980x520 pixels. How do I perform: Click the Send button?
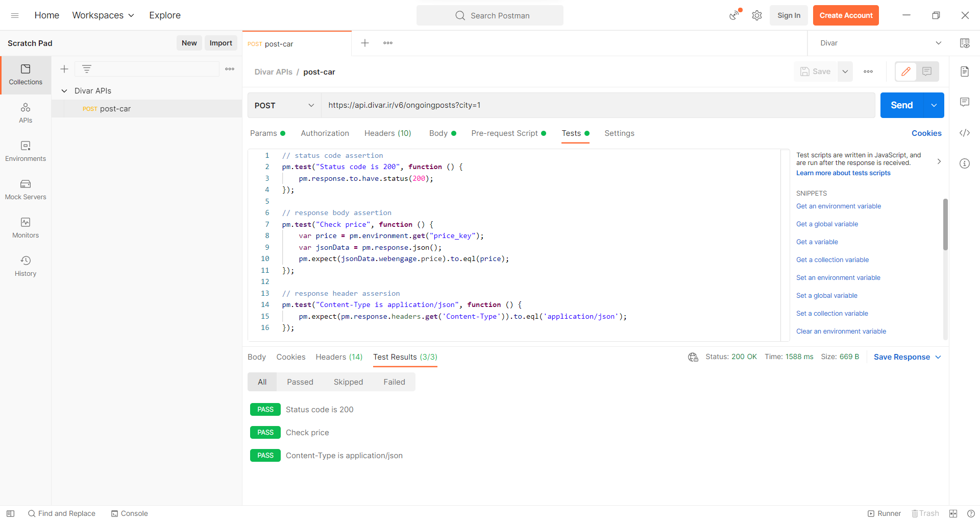(x=902, y=105)
